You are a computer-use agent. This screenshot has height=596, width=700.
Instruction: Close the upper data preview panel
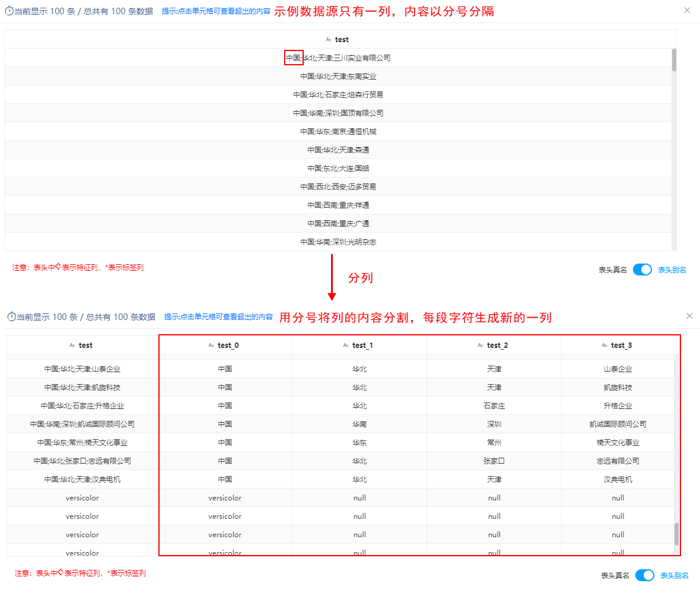tap(687, 10)
